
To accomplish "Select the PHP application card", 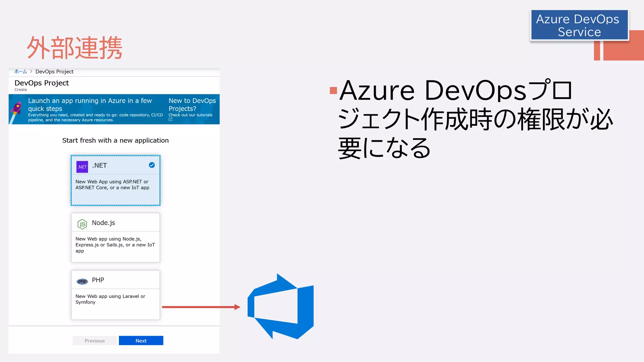I will click(115, 295).
